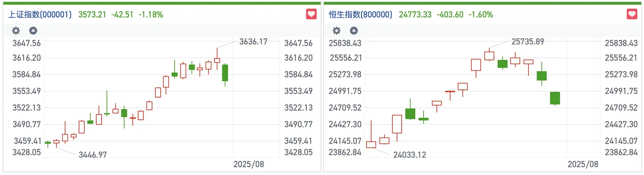Collapse the 恒生指数 chart with the arrow icon
Screen dimensions: 644x175
pos(354,31)
